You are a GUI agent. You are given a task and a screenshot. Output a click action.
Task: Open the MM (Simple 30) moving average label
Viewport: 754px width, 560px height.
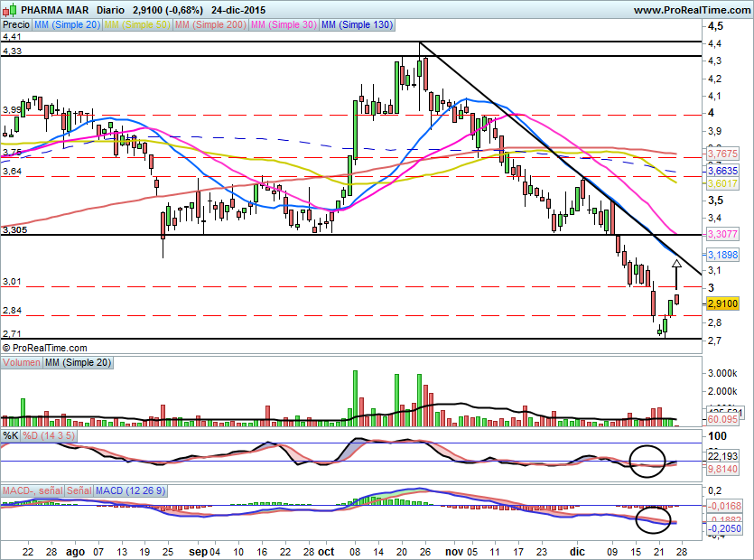pos(284,24)
